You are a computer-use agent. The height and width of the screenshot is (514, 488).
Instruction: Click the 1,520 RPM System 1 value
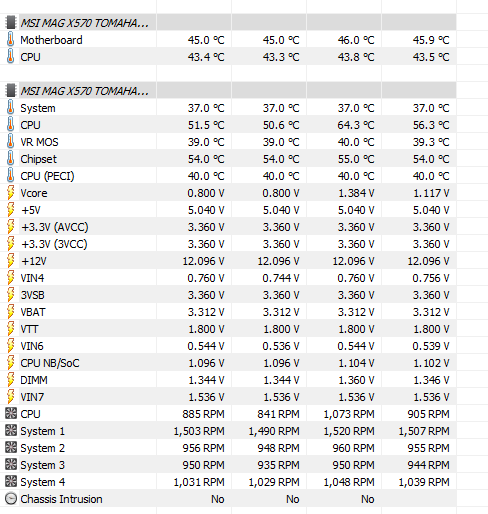pos(349,431)
